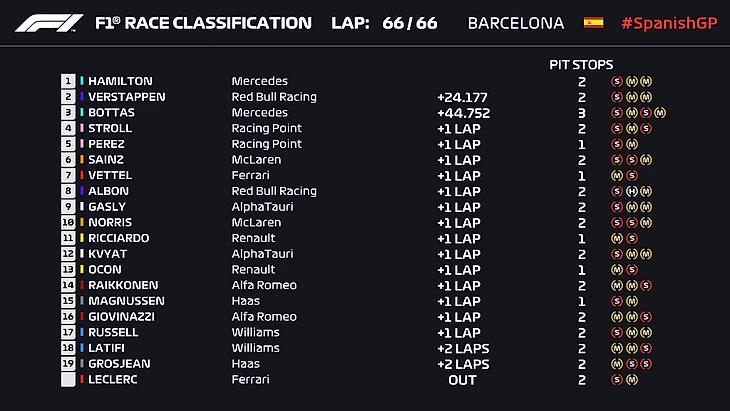Click the F1 RACE CLASSIFICATION title

coord(202,23)
